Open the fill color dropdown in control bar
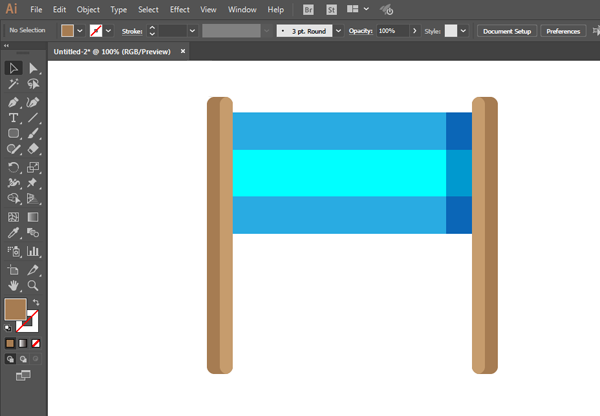 pyautogui.click(x=80, y=31)
